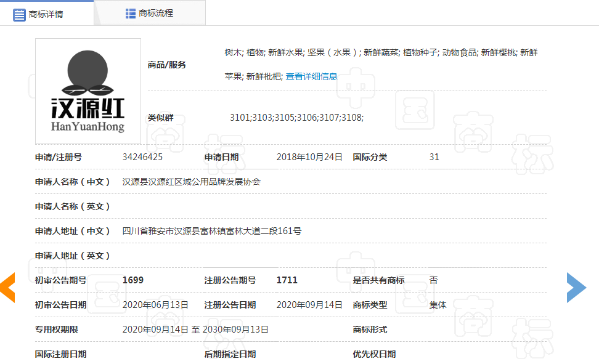The width and height of the screenshot is (599, 364).
Task: Select the 商标详情 tab label
Action: (46, 14)
